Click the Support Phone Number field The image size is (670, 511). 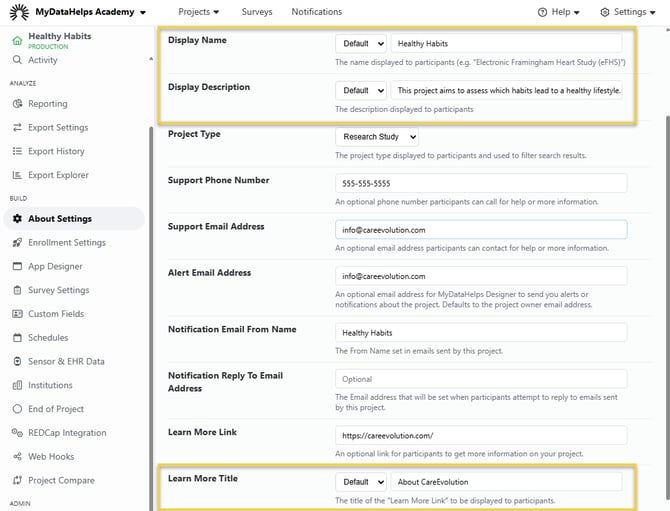click(x=481, y=184)
